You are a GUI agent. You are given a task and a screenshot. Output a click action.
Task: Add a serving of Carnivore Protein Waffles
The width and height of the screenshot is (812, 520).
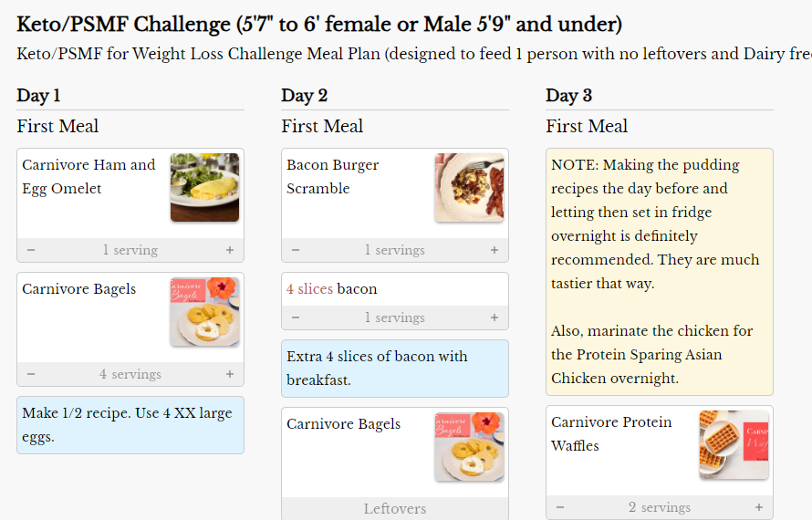tap(759, 507)
